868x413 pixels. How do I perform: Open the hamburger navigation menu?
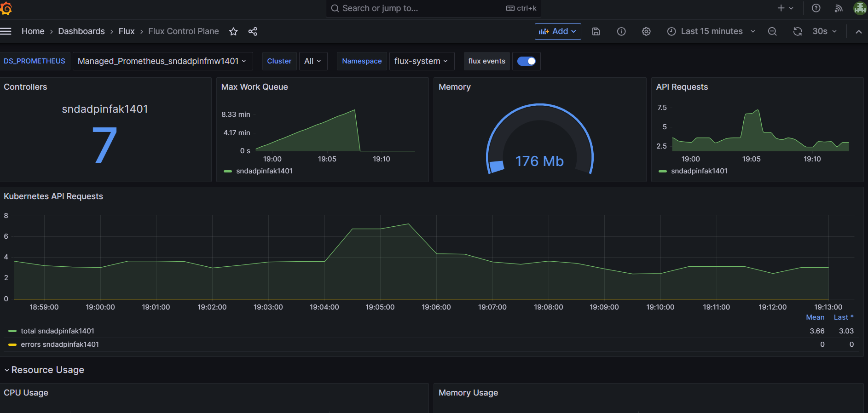click(6, 31)
